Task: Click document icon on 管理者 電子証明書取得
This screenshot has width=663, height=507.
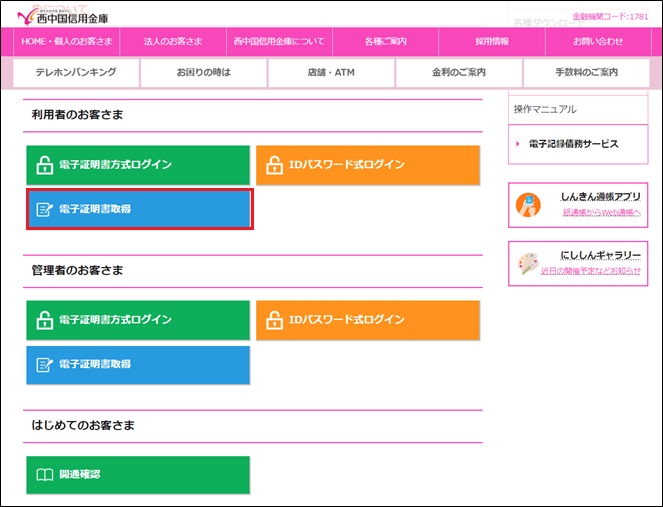Action: click(x=44, y=365)
